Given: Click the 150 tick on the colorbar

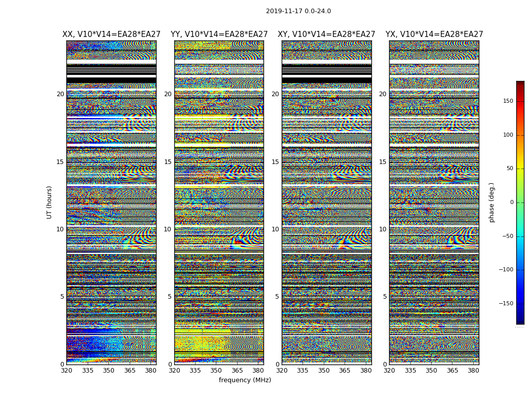Looking at the screenshot, I should click(508, 101).
